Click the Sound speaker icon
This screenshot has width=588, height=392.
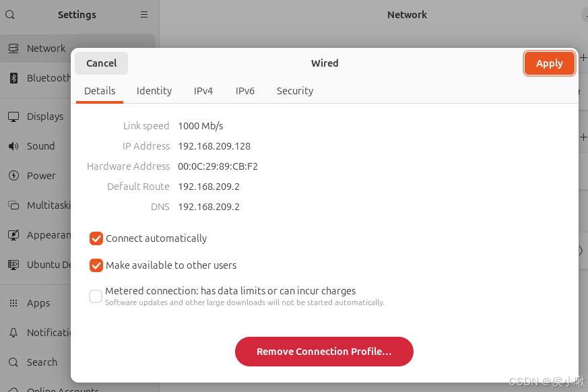13,146
